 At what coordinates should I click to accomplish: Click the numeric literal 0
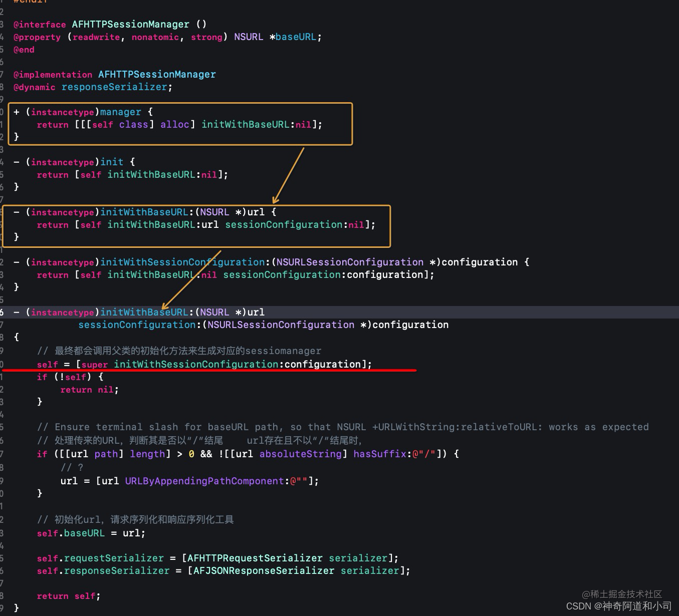pyautogui.click(x=191, y=454)
